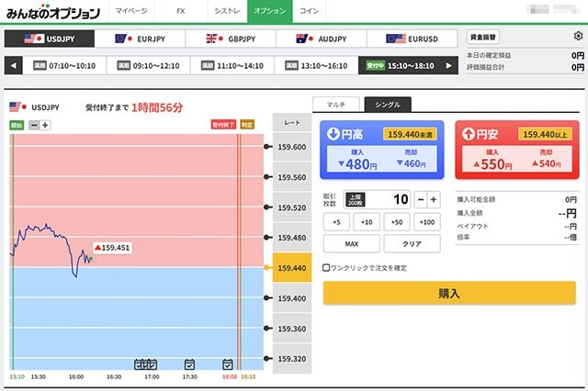The width and height of the screenshot is (588, 391).
Task: Select the 159.560 rate level
Action: pos(292,177)
